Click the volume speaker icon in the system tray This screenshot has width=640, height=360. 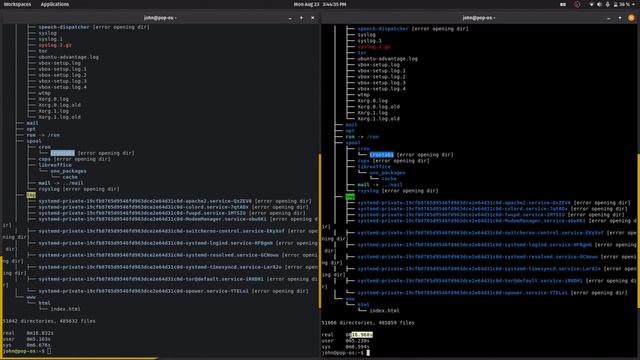[x=599, y=4]
